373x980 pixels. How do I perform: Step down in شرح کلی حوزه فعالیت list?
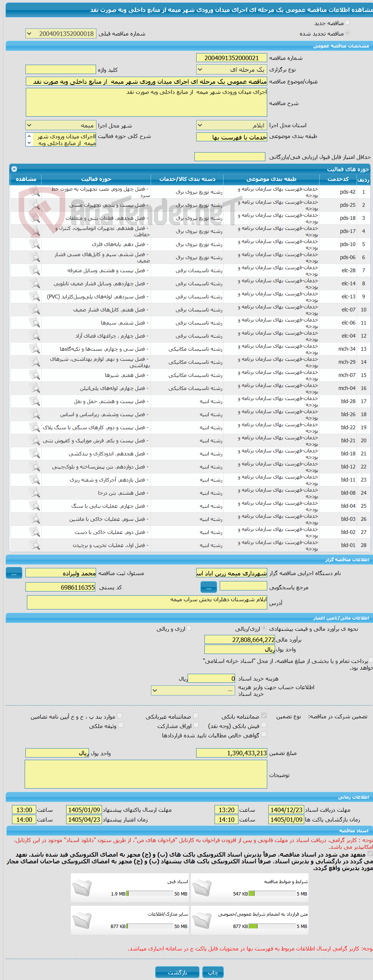pos(29,143)
